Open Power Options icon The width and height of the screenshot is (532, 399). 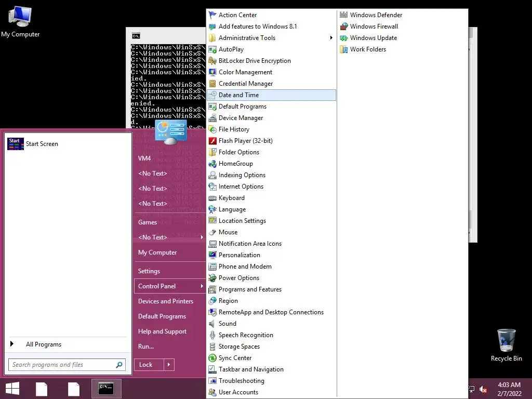212,278
